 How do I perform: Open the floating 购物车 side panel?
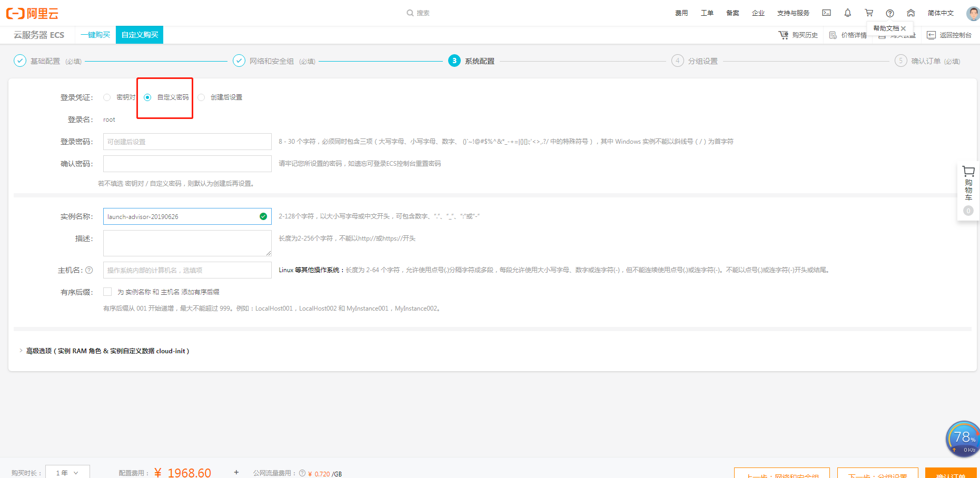[968, 191]
